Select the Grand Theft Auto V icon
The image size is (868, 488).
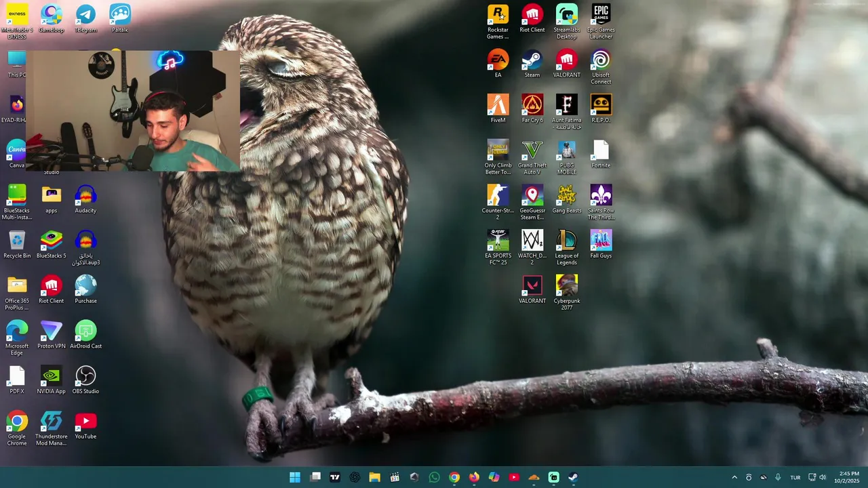(532, 158)
